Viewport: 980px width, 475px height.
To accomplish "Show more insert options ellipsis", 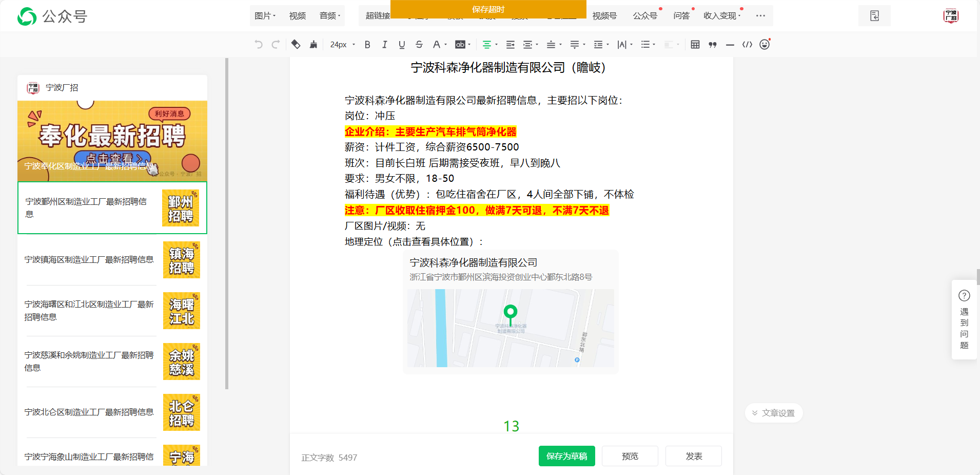I will pyautogui.click(x=760, y=16).
